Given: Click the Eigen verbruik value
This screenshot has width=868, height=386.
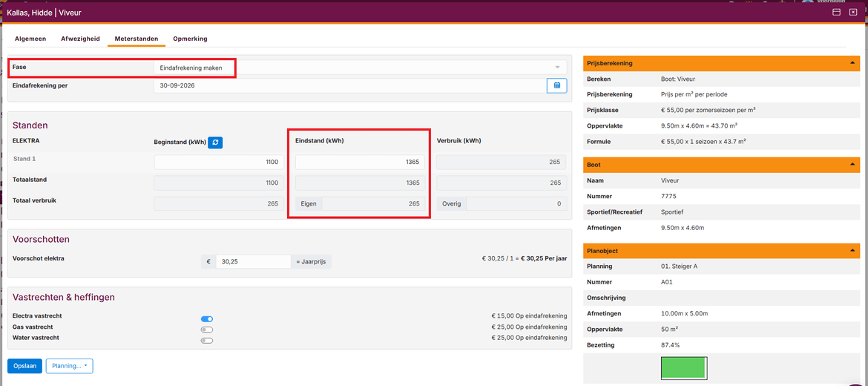Looking at the screenshot, I should click(374, 204).
